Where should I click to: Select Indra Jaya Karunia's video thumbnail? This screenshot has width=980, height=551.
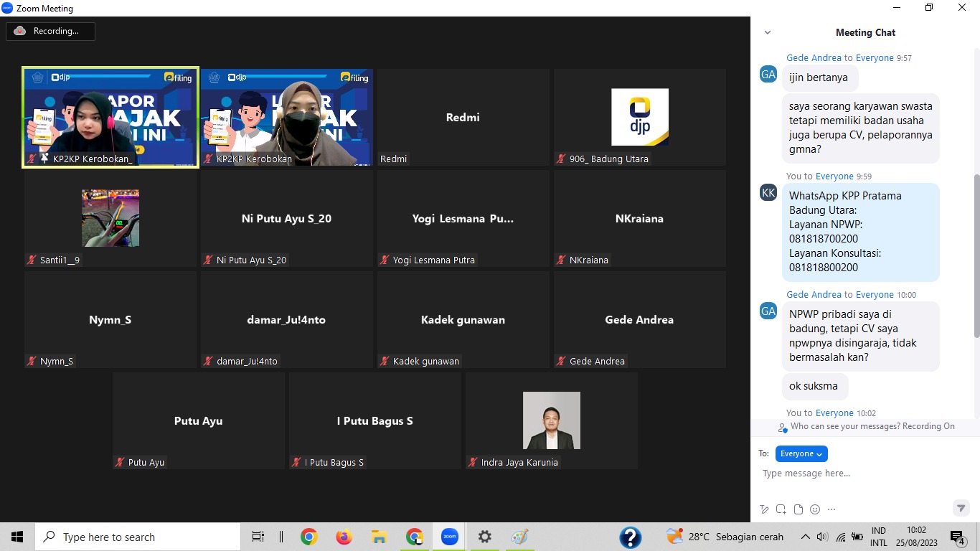pyautogui.click(x=551, y=420)
